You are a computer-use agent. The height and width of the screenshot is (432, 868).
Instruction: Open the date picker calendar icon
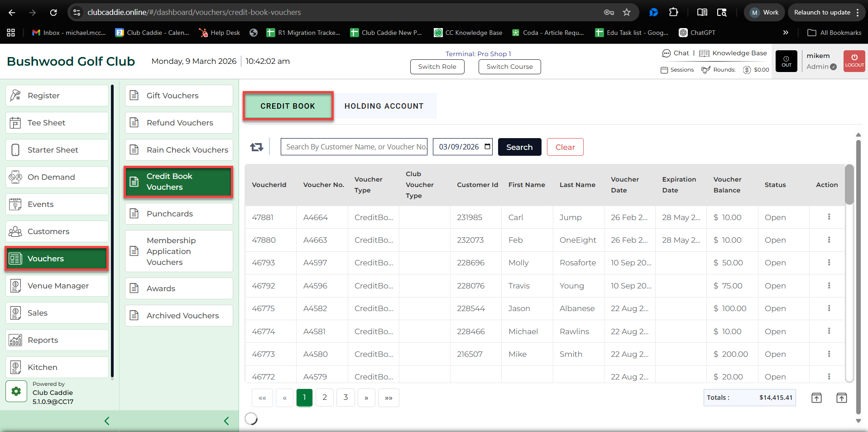click(x=487, y=147)
